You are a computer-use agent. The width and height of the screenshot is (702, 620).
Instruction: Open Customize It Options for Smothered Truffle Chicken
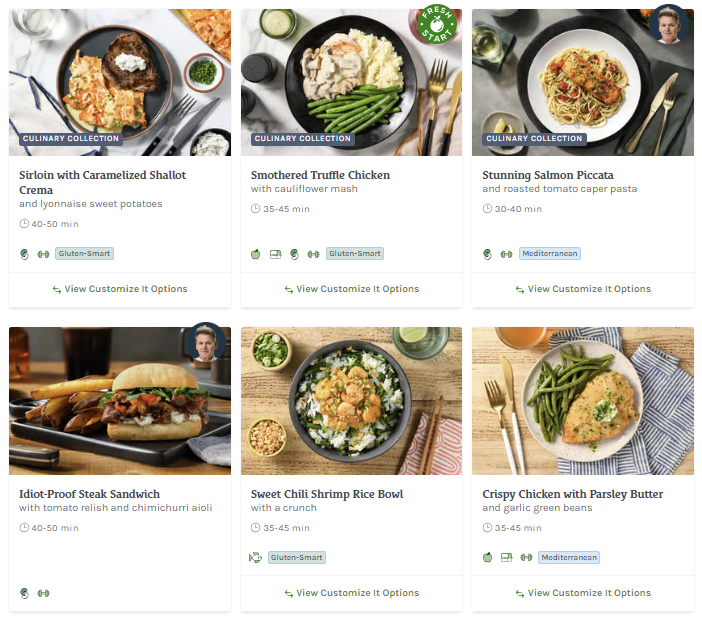click(351, 289)
